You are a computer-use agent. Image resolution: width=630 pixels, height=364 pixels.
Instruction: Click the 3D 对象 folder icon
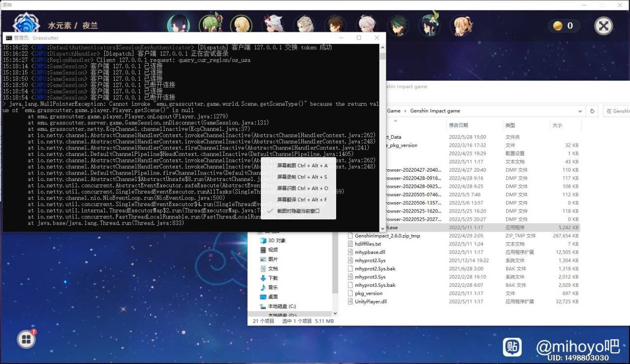click(x=263, y=241)
